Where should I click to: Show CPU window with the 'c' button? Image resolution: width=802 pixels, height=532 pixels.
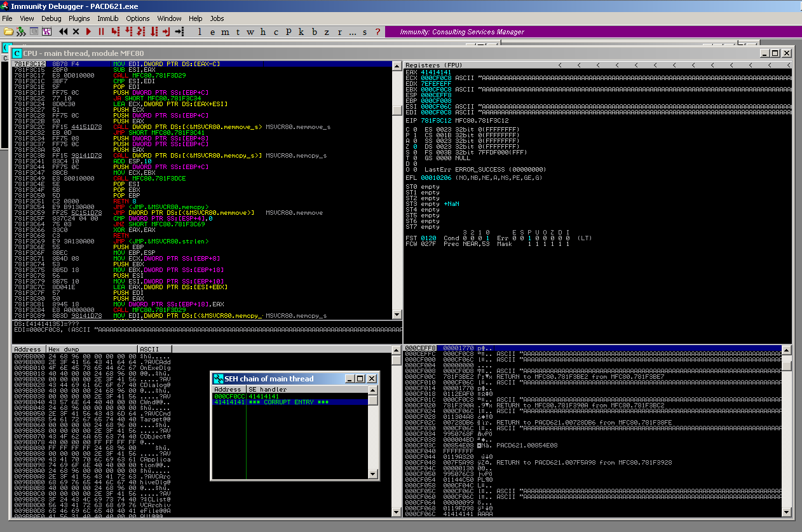276,31
